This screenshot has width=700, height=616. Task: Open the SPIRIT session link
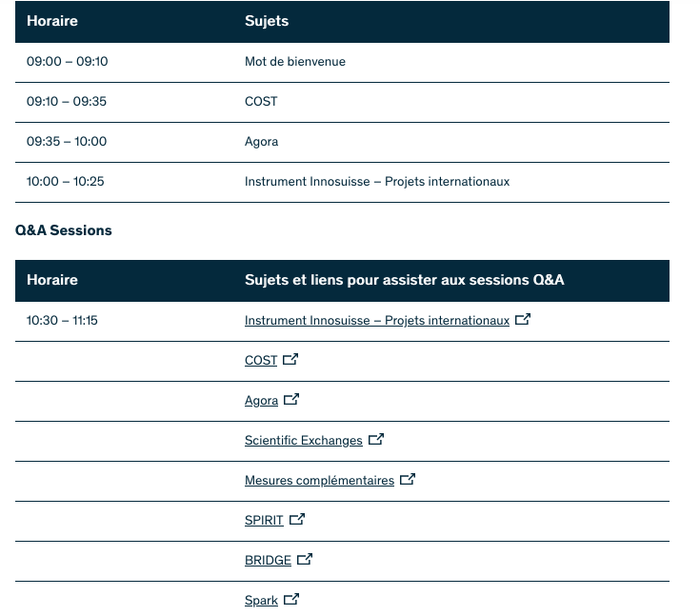tap(264, 521)
